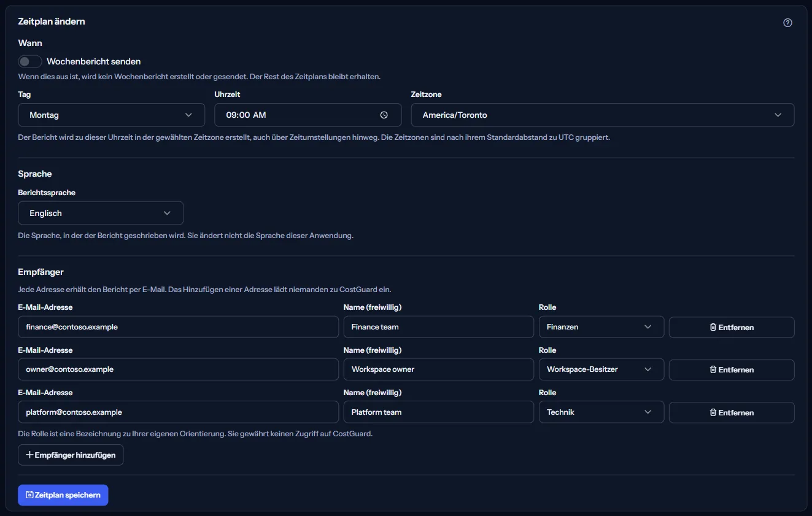Open the Rolle dropdown showing Technik
812x516 pixels.
[x=601, y=412]
